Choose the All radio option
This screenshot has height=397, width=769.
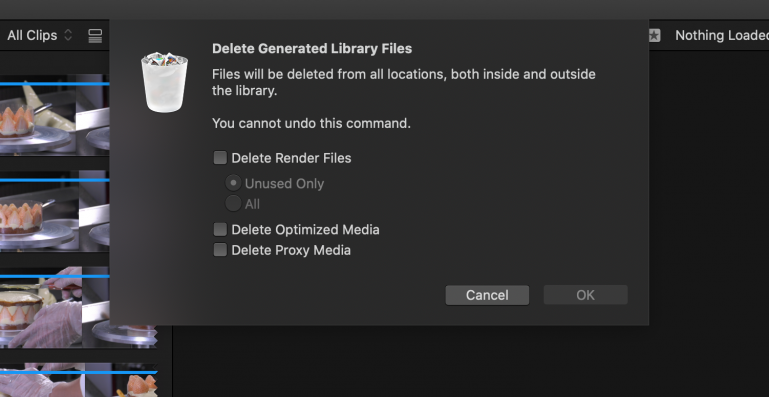(x=233, y=204)
